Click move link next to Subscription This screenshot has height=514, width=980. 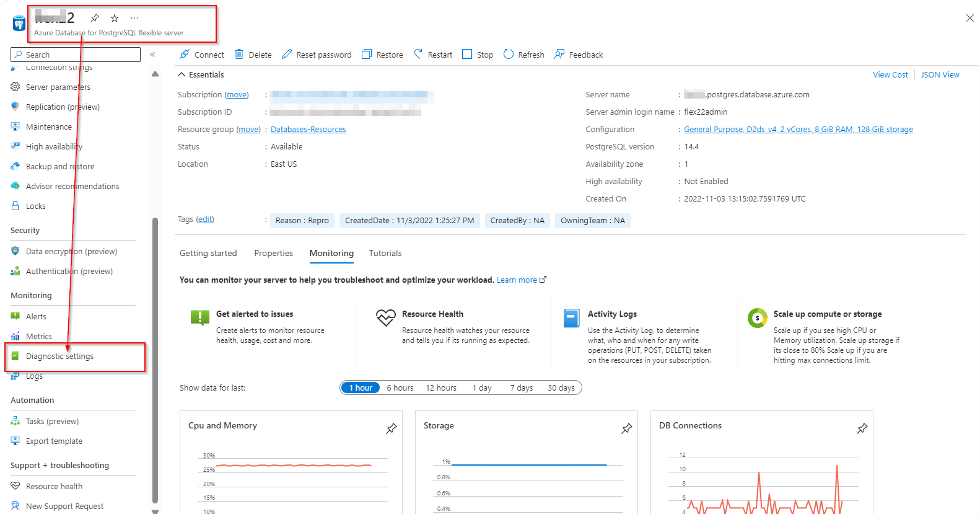click(x=237, y=94)
